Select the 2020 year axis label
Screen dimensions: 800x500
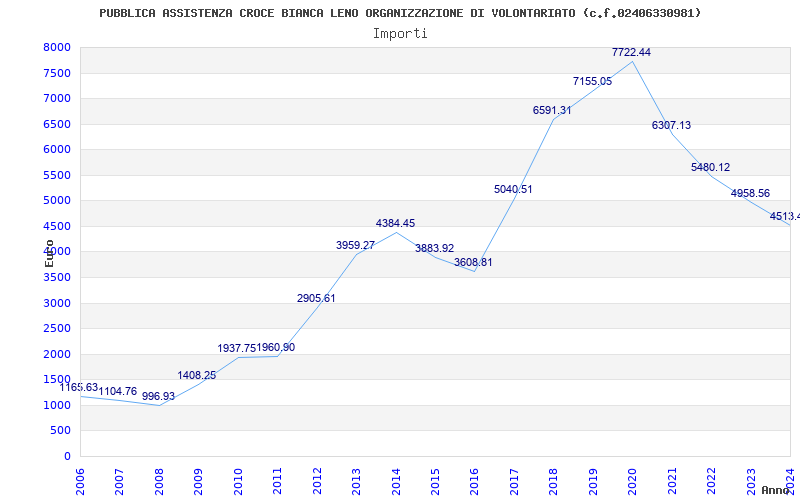point(633,481)
